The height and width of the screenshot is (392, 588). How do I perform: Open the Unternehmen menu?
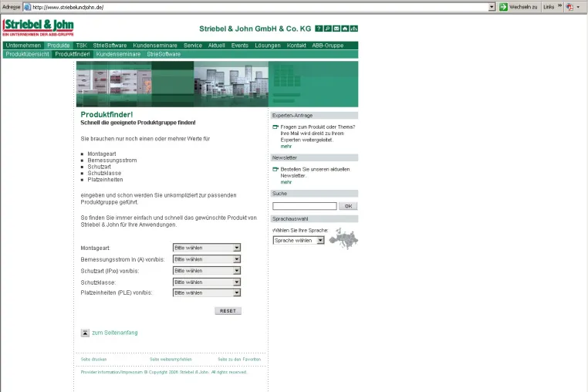tap(23, 46)
